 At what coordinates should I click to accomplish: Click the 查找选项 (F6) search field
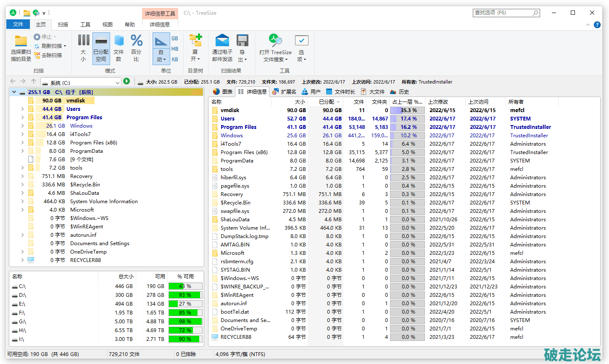502,13
